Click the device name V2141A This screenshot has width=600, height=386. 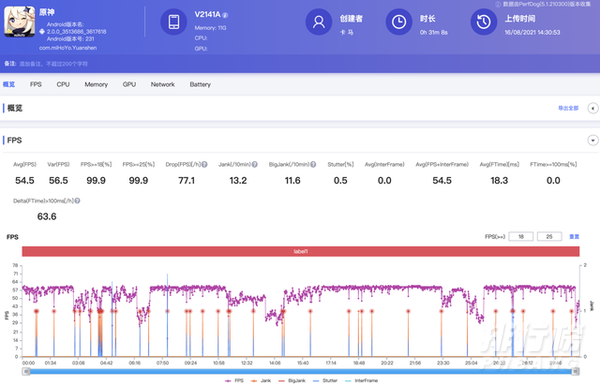207,15
